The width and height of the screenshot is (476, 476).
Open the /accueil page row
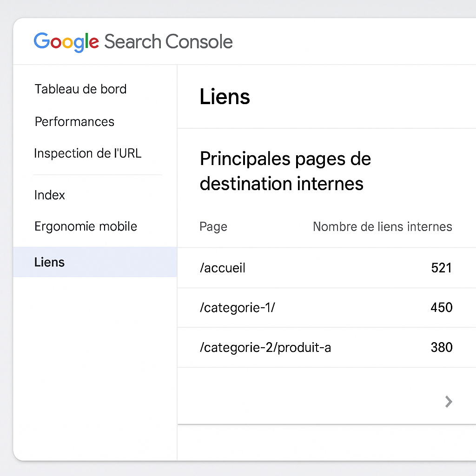[327, 268]
